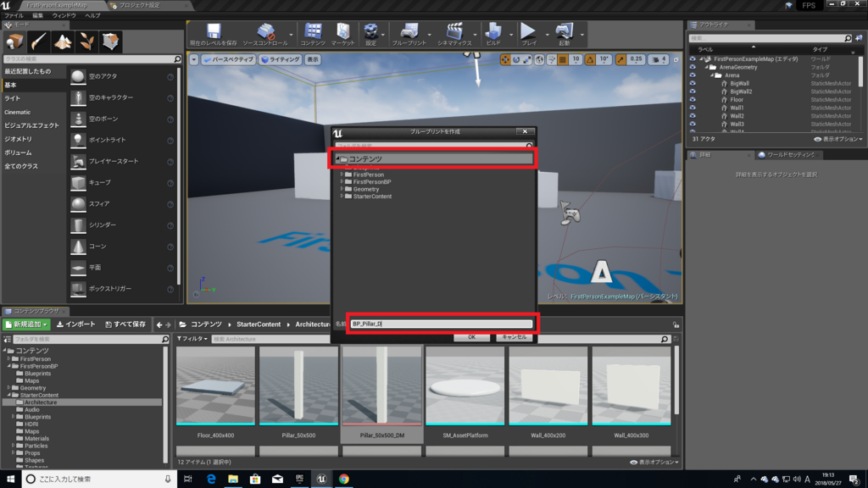Open the Window menu

pyautogui.click(x=64, y=15)
